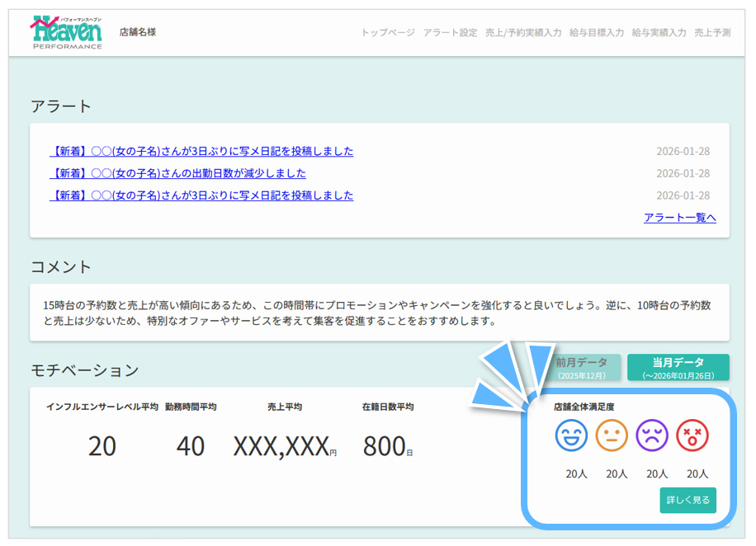This screenshot has height=546, width=756.
Task: Click the XXX,XXX 売上平均 value
Action: point(282,446)
